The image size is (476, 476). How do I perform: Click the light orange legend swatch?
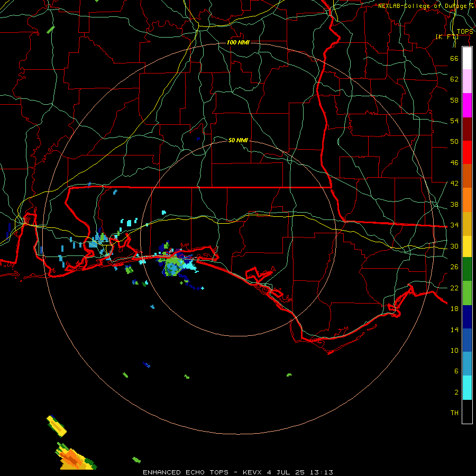pyautogui.click(x=467, y=200)
